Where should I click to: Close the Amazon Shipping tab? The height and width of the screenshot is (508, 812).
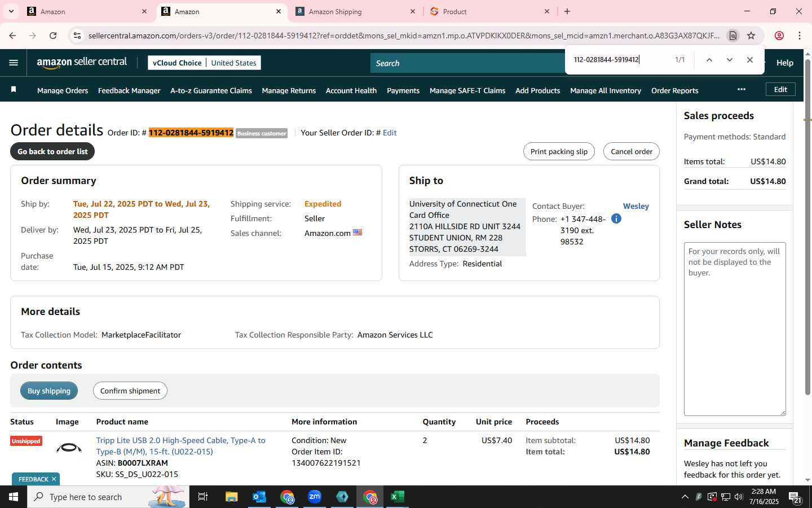tap(413, 11)
